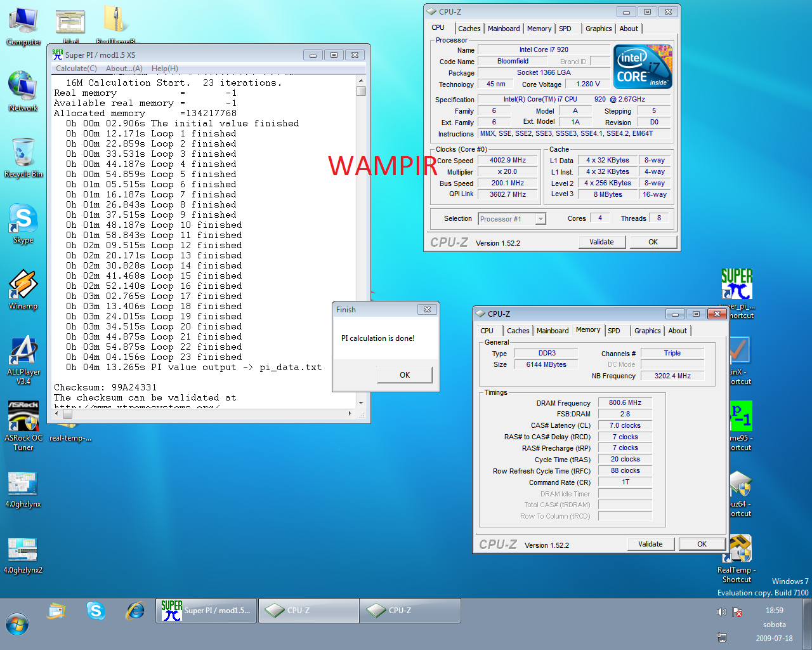
Task: Open the 4.0ghzlynx desktop file
Action: (x=23, y=490)
